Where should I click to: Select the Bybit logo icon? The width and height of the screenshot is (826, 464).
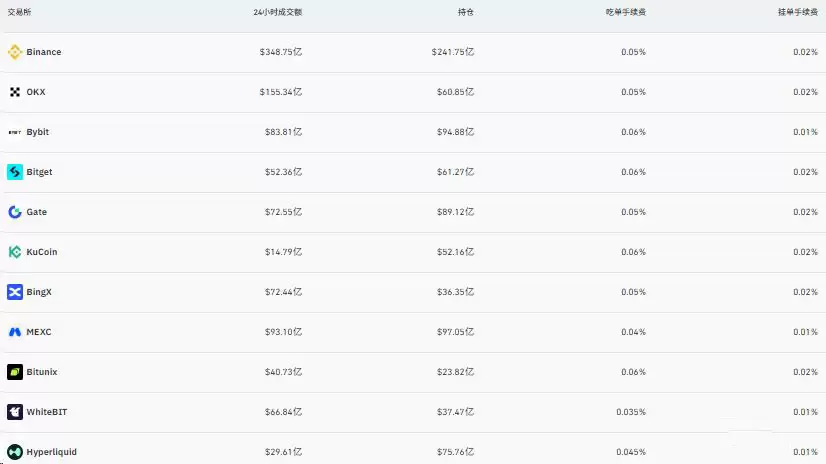15,132
